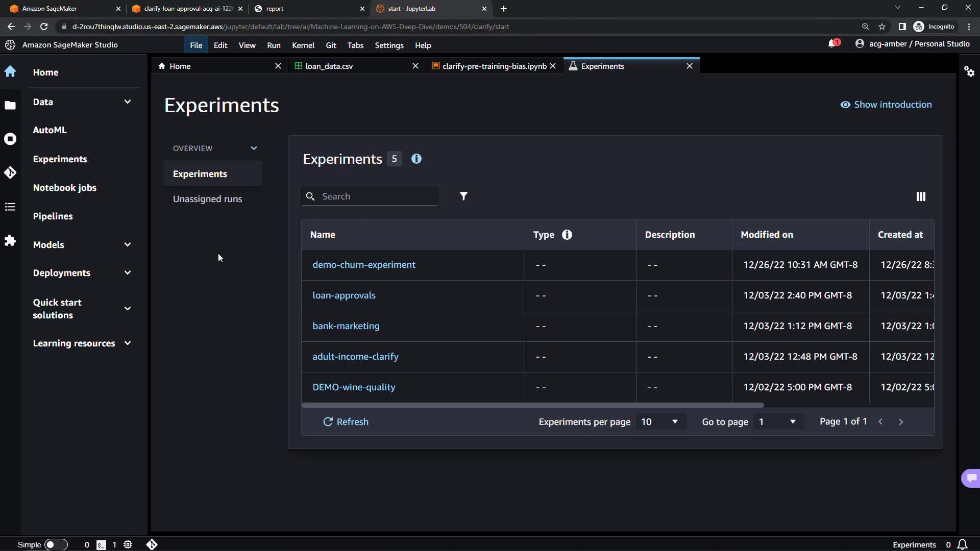Open the extensions puzzle icon
980x551 pixels.
(10, 241)
